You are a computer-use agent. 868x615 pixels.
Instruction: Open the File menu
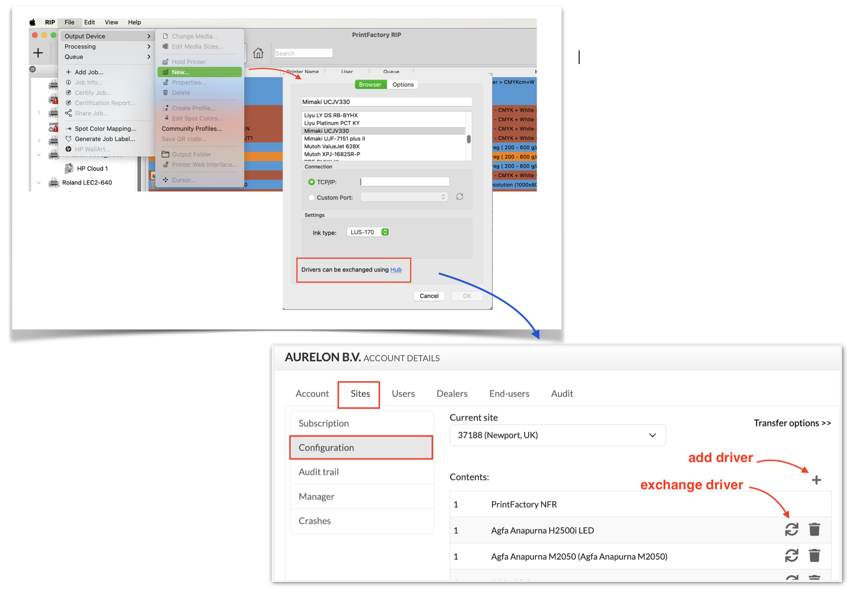click(70, 22)
